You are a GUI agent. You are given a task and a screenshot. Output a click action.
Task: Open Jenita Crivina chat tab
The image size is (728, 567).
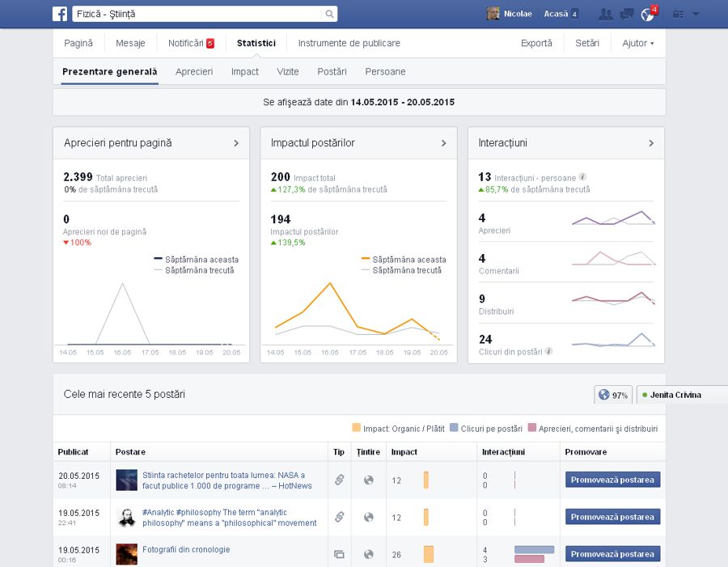pyautogui.click(x=682, y=395)
